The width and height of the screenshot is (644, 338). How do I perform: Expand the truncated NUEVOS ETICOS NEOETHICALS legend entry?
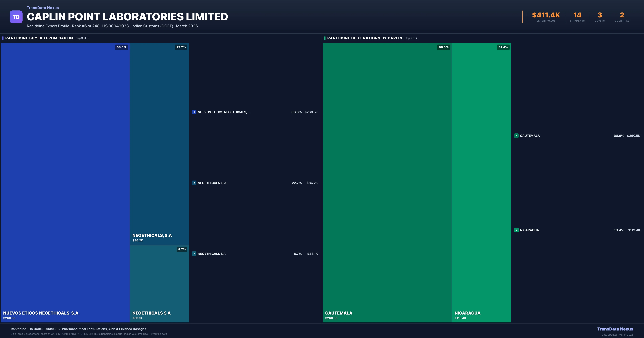coord(224,112)
